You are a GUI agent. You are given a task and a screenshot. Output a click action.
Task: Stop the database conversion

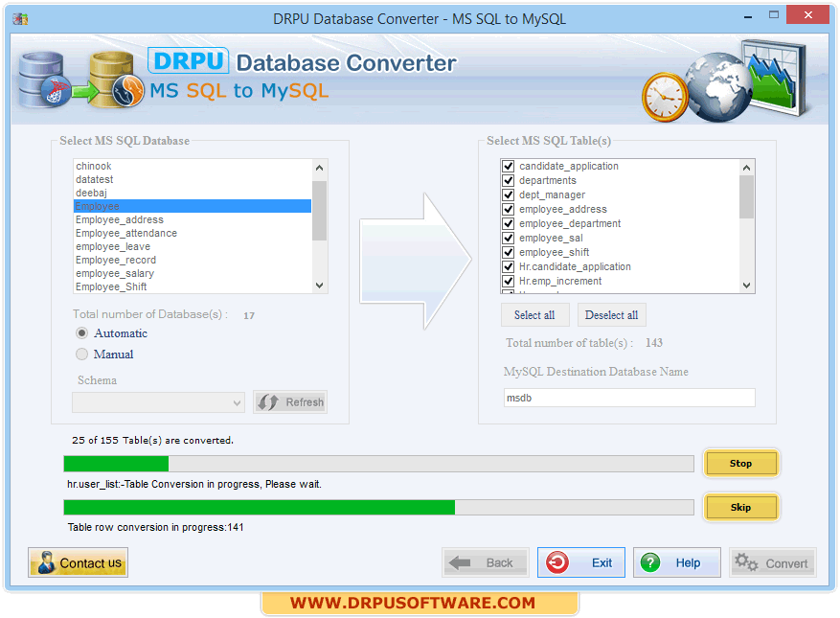(x=741, y=463)
